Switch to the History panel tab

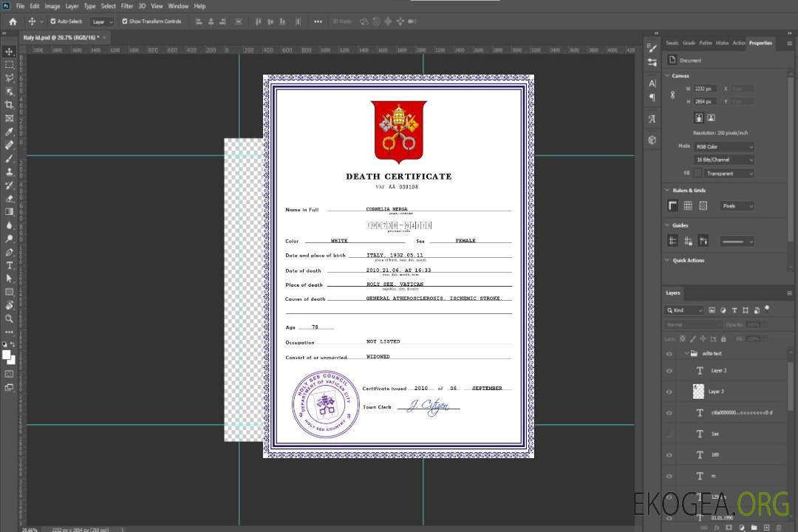tap(722, 44)
